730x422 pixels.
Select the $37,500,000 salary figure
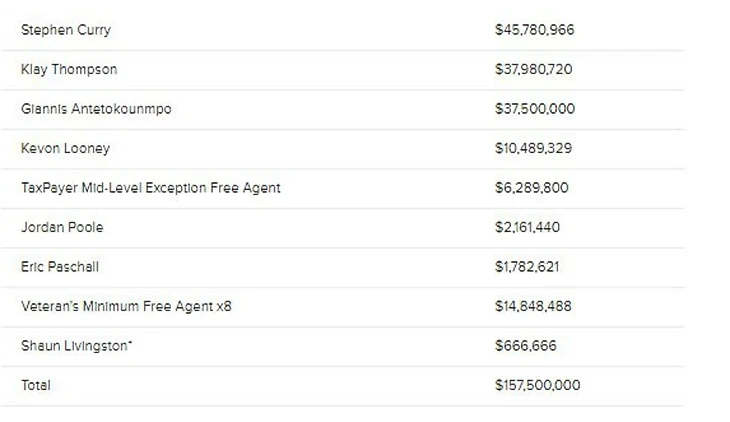pos(535,109)
